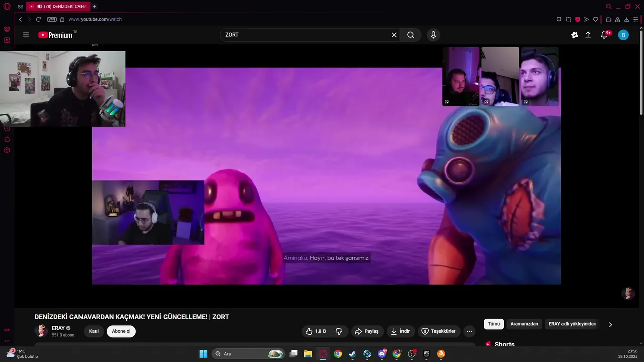Open the weather widget 16°C
644x362 pixels.
point(22,354)
